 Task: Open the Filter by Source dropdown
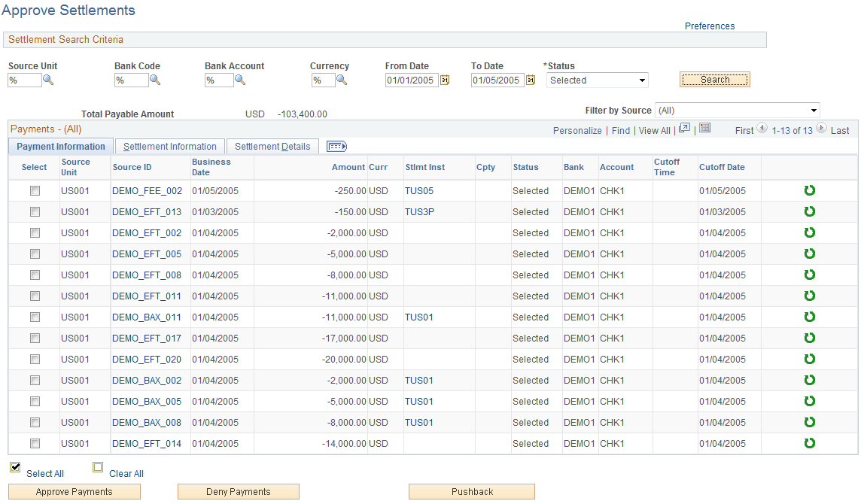click(x=738, y=110)
